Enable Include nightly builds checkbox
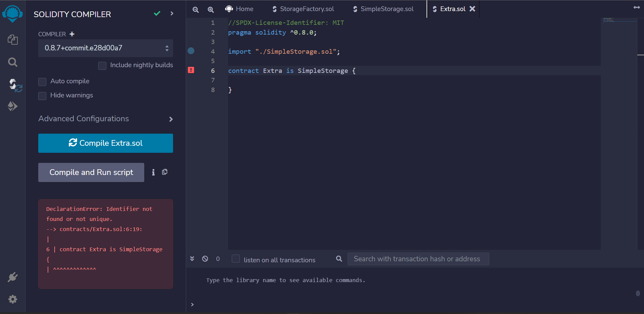This screenshot has width=644, height=314. pyautogui.click(x=102, y=65)
